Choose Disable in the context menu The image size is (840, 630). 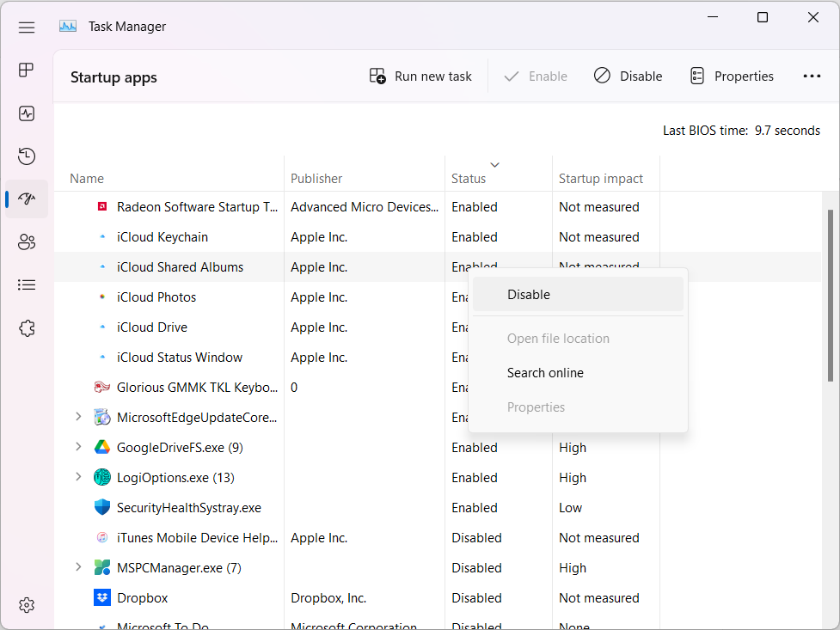click(x=578, y=294)
